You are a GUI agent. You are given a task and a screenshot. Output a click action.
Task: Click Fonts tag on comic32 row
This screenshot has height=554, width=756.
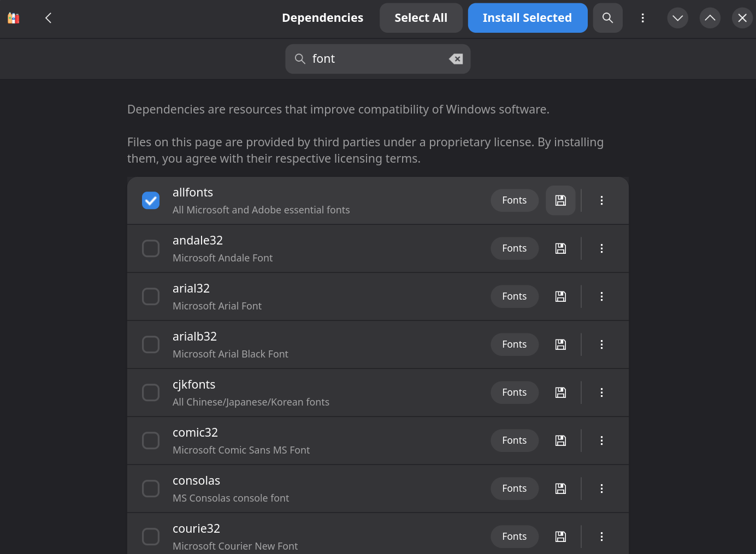tap(515, 440)
